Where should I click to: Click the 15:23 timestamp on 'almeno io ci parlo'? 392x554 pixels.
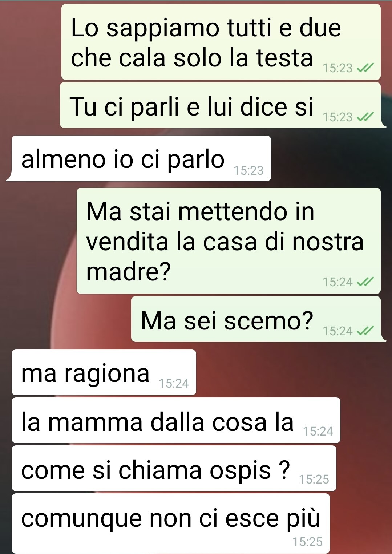[248, 170]
